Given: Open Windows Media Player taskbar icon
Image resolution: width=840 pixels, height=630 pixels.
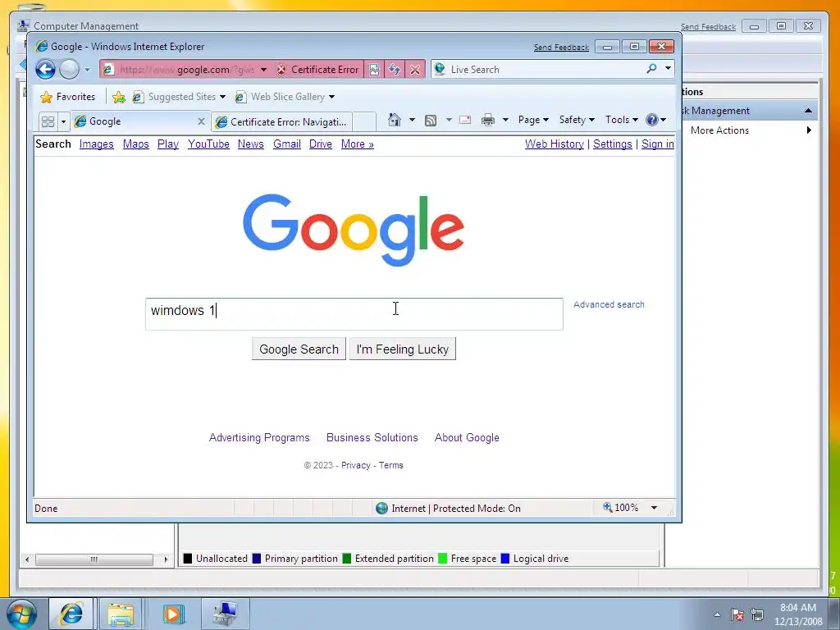Looking at the screenshot, I should 173,614.
